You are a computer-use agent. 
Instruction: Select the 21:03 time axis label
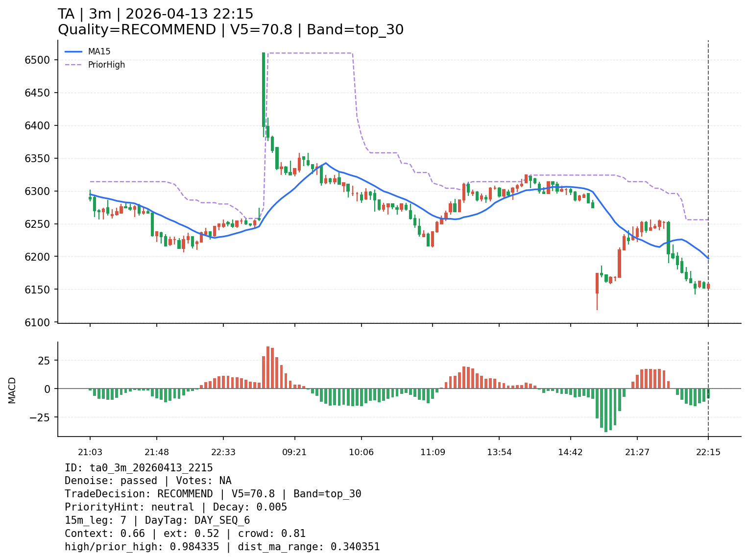[90, 452]
